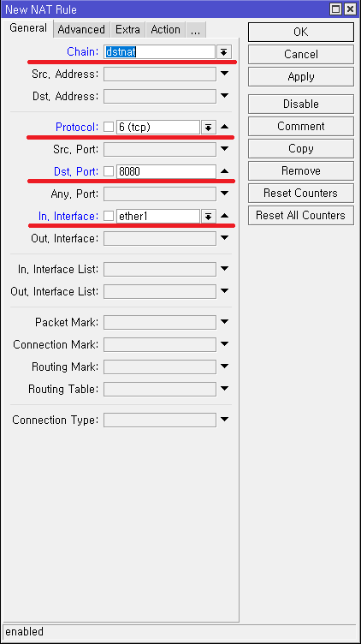The height and width of the screenshot is (644, 361).
Task: Open the Action tab
Action: tap(165, 30)
